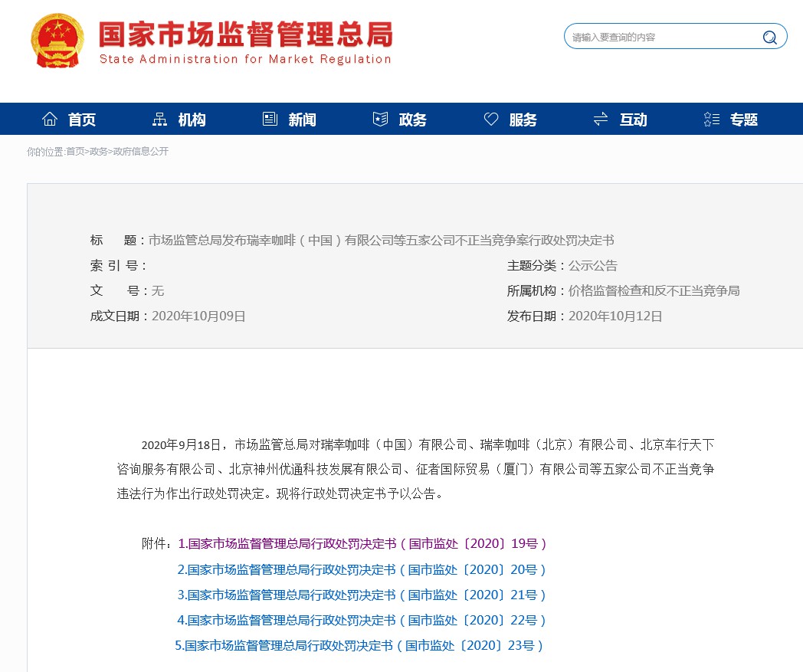Open attachment 2 decision 〔2020〕20号
Image resolution: width=803 pixels, height=672 pixels.
pos(362,569)
